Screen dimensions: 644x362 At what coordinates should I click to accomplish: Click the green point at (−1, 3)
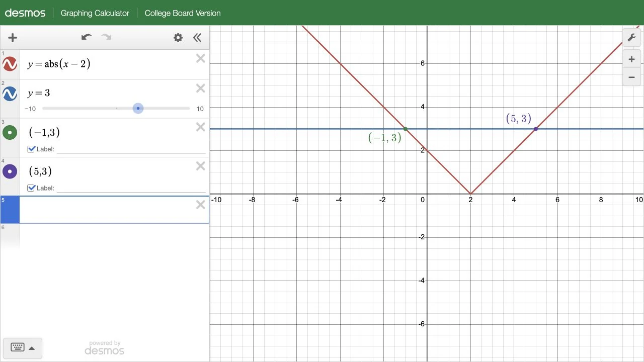pos(406,129)
